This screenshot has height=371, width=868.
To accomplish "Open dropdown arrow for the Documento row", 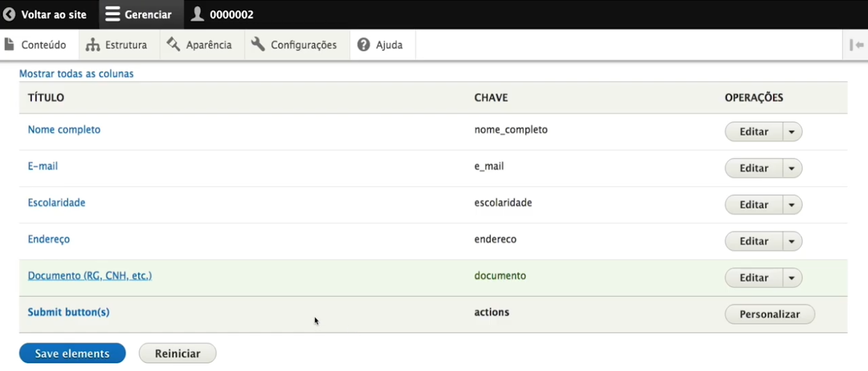I will [792, 278].
